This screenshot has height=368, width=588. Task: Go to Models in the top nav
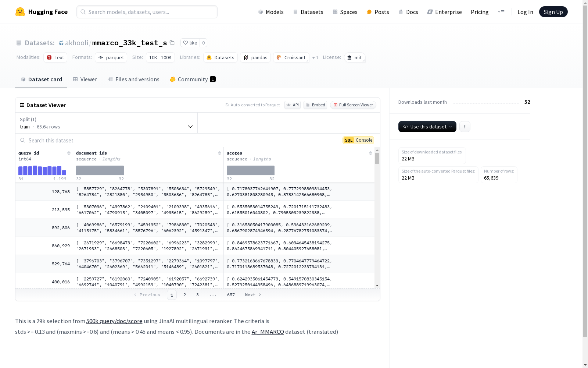click(x=271, y=12)
